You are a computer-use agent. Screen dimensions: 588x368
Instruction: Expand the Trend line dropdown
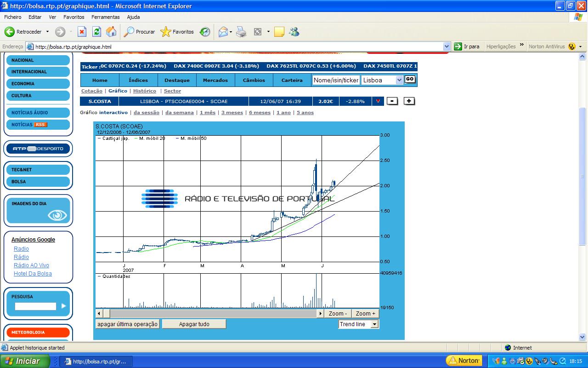[x=374, y=324]
